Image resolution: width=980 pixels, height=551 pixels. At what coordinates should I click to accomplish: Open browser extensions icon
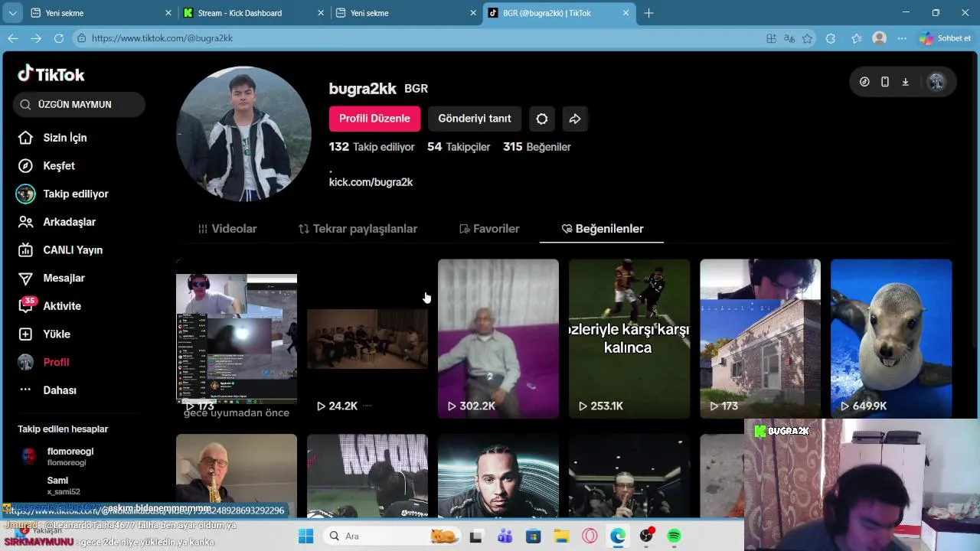click(831, 38)
